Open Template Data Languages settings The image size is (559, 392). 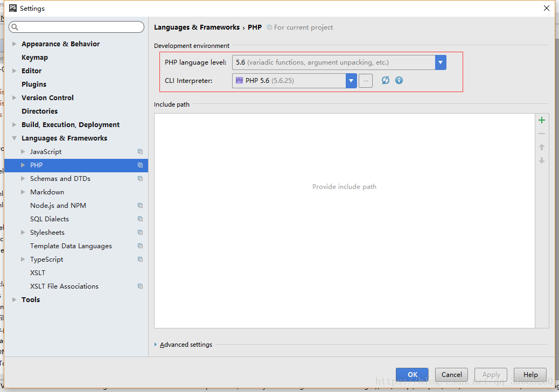tap(71, 246)
